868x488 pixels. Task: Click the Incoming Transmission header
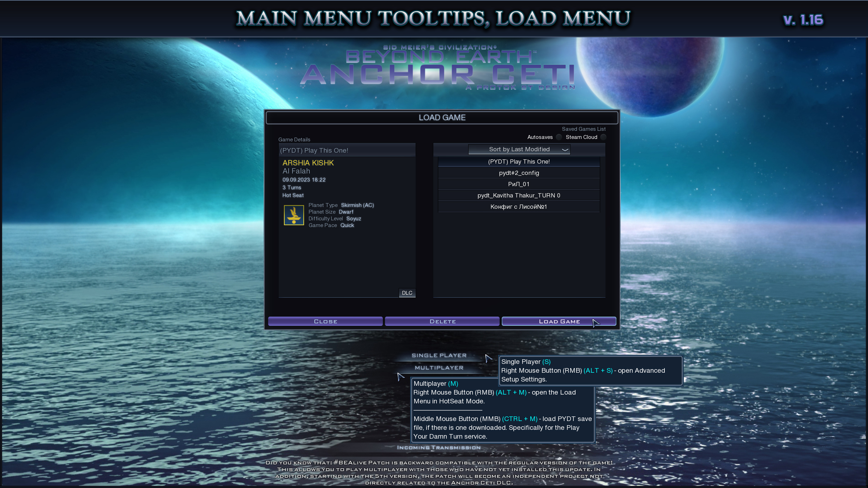(439, 448)
